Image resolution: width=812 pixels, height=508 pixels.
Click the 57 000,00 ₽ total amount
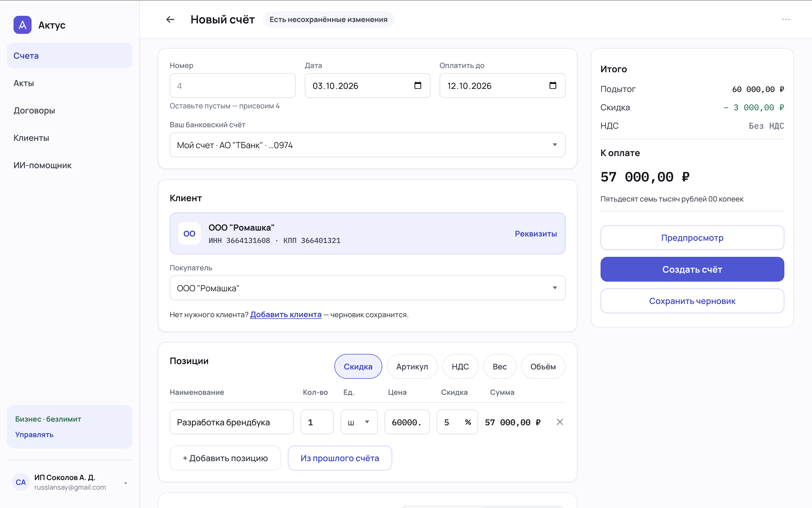(x=645, y=177)
